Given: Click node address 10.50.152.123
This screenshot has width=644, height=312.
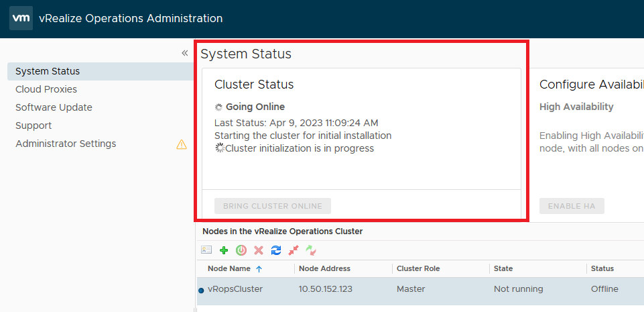Looking at the screenshot, I should (326, 289).
